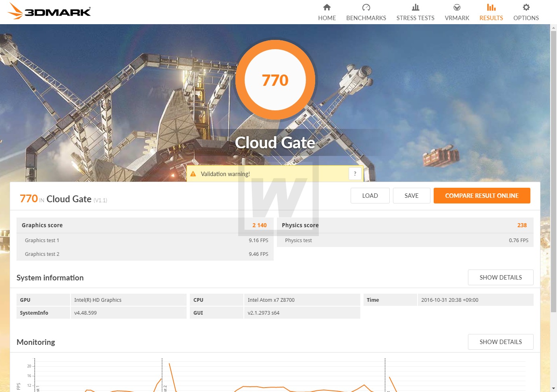Click the Cloud Gate title text
The width and height of the screenshot is (557, 392).
tap(275, 143)
